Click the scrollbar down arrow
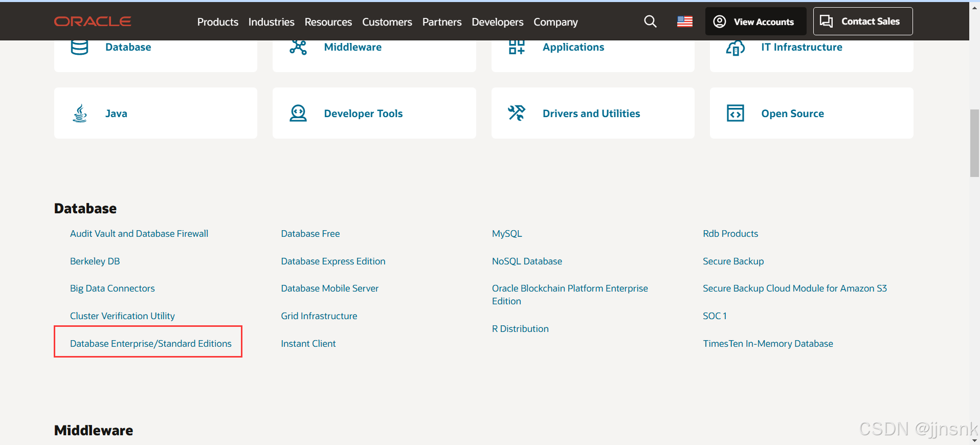This screenshot has height=445, width=980. pyautogui.click(x=974, y=440)
